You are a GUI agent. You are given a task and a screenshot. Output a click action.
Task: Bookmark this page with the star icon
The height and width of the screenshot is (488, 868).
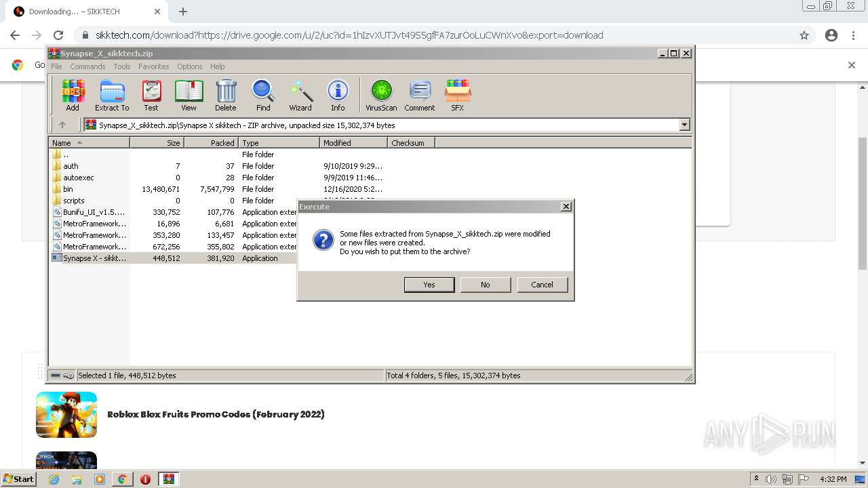pos(804,35)
